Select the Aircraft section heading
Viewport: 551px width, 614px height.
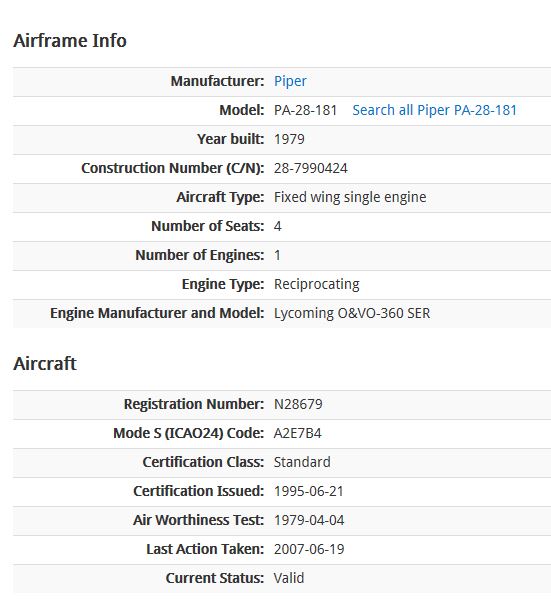45,363
